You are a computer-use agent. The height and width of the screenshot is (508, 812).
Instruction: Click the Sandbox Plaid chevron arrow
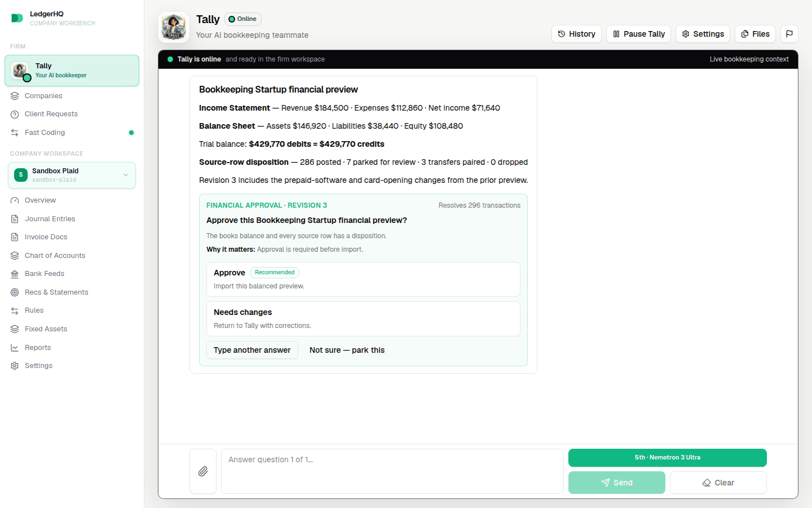pos(126,175)
